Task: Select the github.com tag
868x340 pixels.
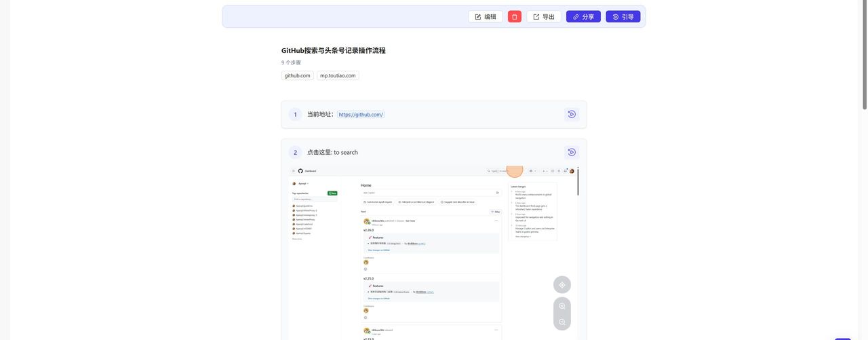Action: click(x=298, y=75)
